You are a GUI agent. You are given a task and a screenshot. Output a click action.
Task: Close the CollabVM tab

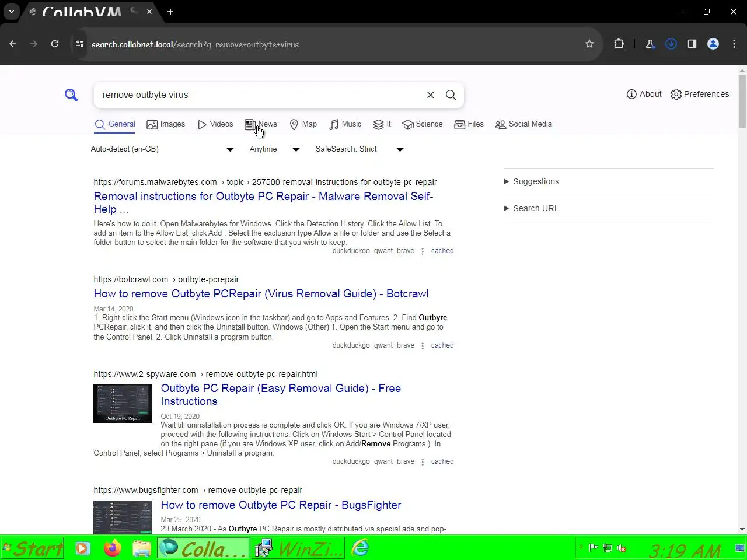coord(149,12)
